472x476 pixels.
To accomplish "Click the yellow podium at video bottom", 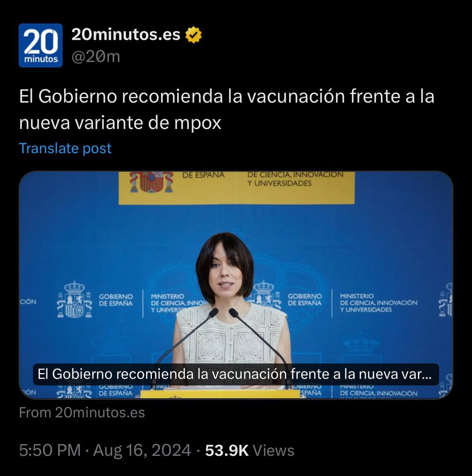I will pos(220,394).
